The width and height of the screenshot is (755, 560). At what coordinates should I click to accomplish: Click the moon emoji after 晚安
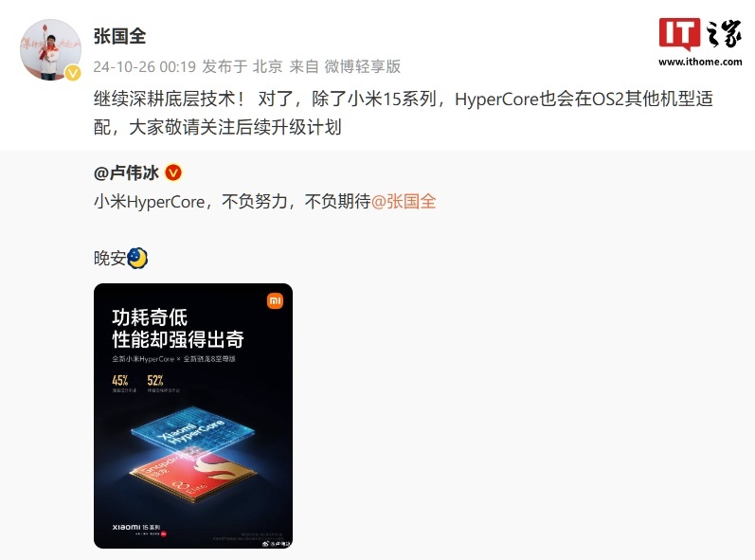(137, 258)
